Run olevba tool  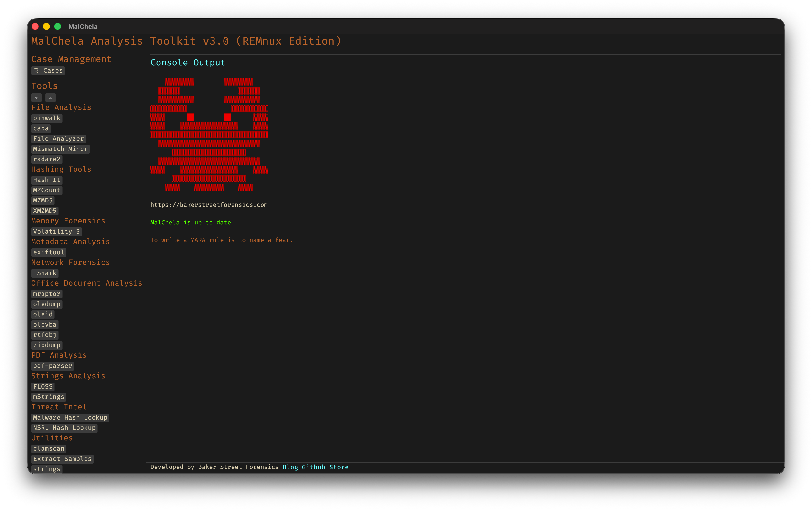point(45,325)
